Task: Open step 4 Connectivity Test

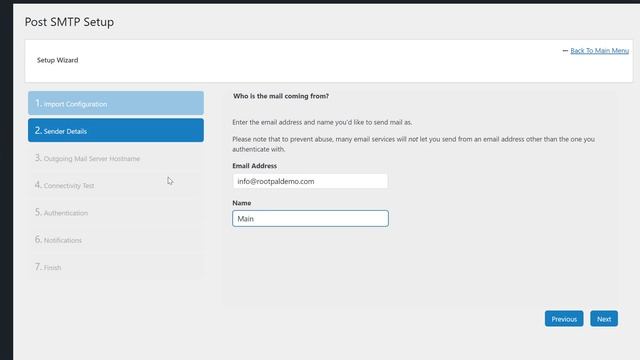Action: [x=116, y=185]
